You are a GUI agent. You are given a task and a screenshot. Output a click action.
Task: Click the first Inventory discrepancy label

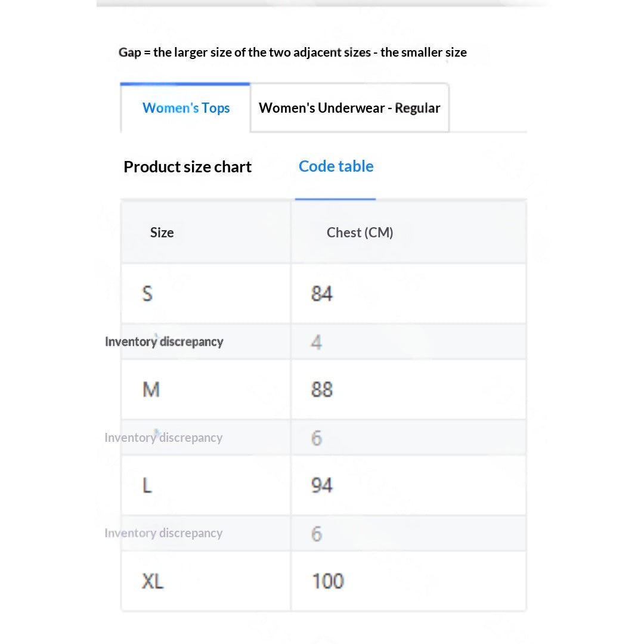pos(164,342)
